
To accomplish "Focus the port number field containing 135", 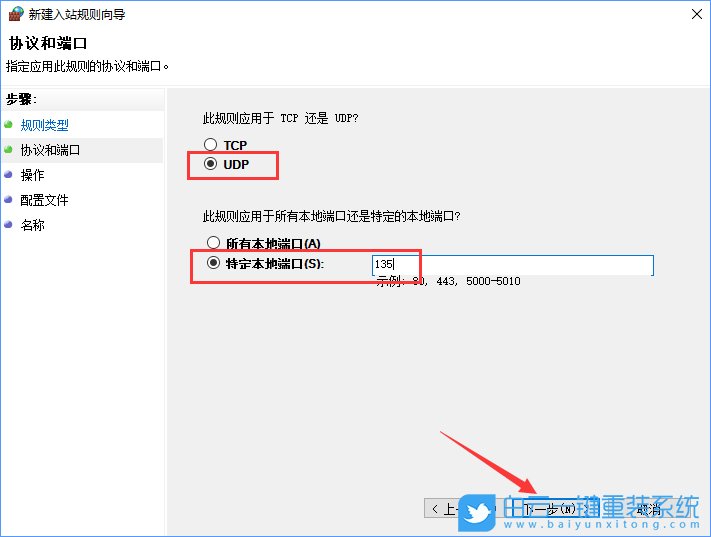I will (x=513, y=265).
